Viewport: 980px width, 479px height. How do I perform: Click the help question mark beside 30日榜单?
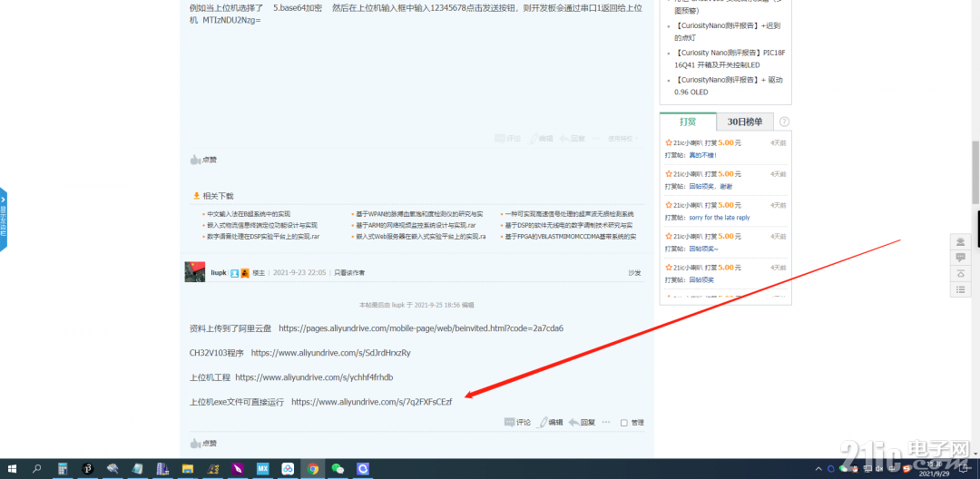click(x=784, y=122)
